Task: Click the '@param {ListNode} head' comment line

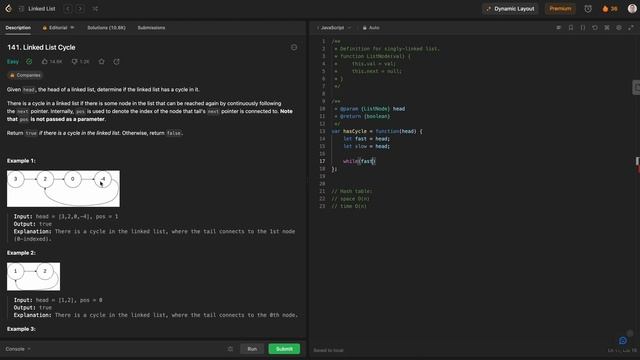Action: [x=370, y=109]
